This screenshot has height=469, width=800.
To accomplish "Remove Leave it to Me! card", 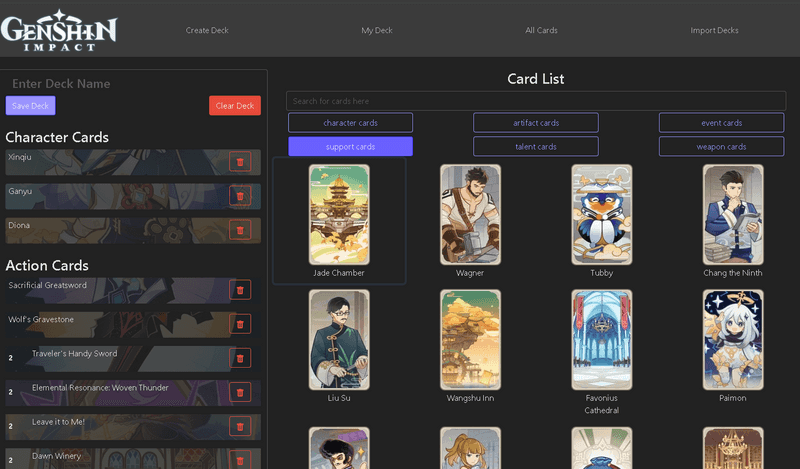I will [240, 427].
